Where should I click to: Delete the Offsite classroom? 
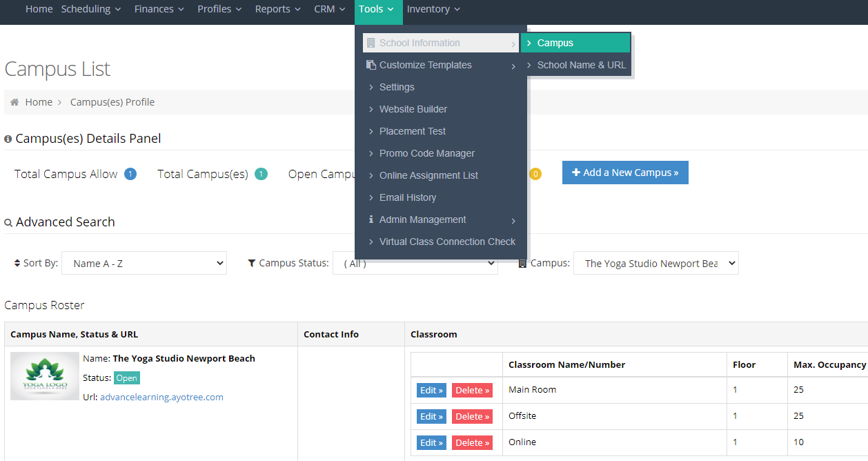472,417
